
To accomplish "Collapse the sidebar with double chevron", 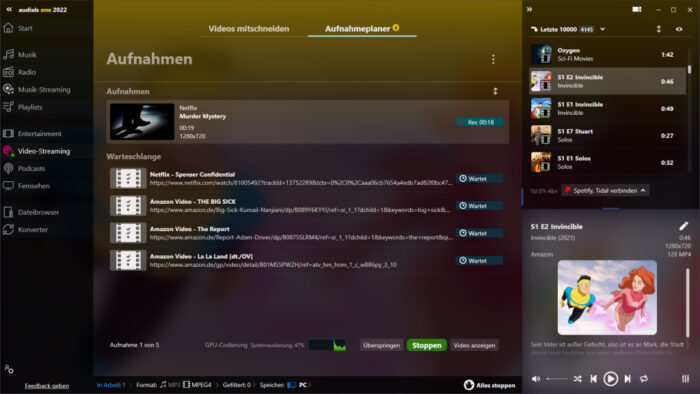I will [9, 9].
